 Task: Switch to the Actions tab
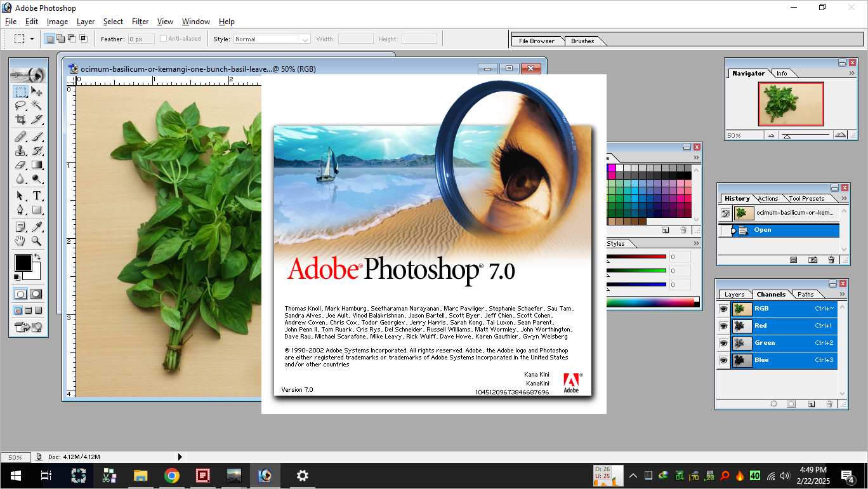[768, 199]
